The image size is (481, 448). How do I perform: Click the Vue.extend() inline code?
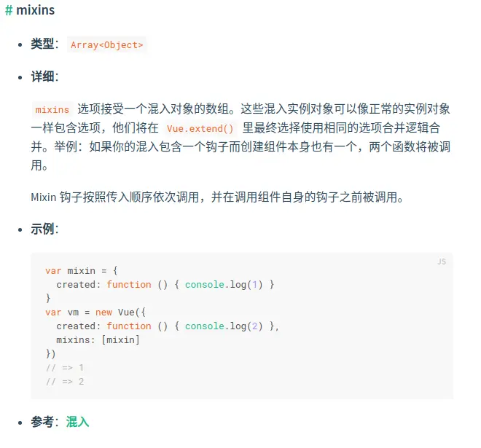tap(200, 128)
